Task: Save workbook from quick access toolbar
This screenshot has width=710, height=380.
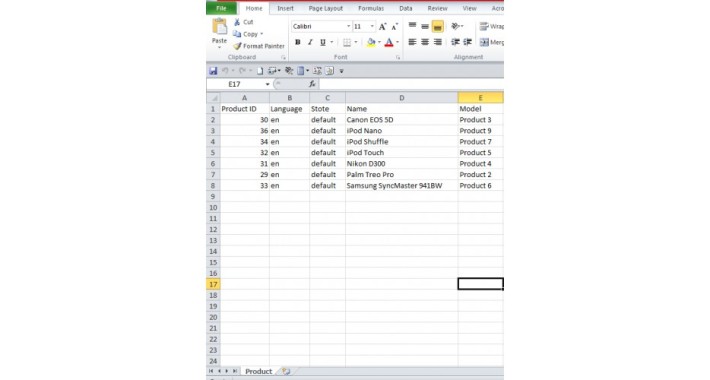Action: 213,71
